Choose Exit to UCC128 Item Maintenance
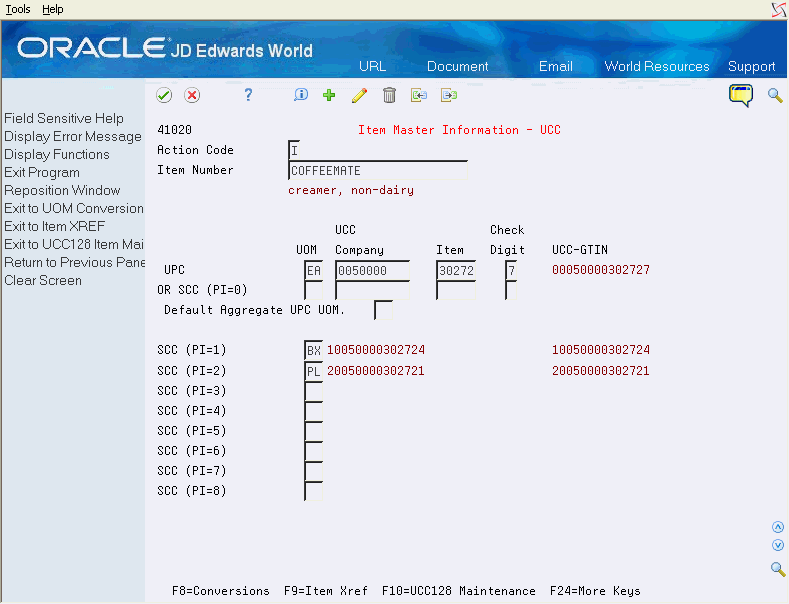The width and height of the screenshot is (789, 604). click(74, 245)
